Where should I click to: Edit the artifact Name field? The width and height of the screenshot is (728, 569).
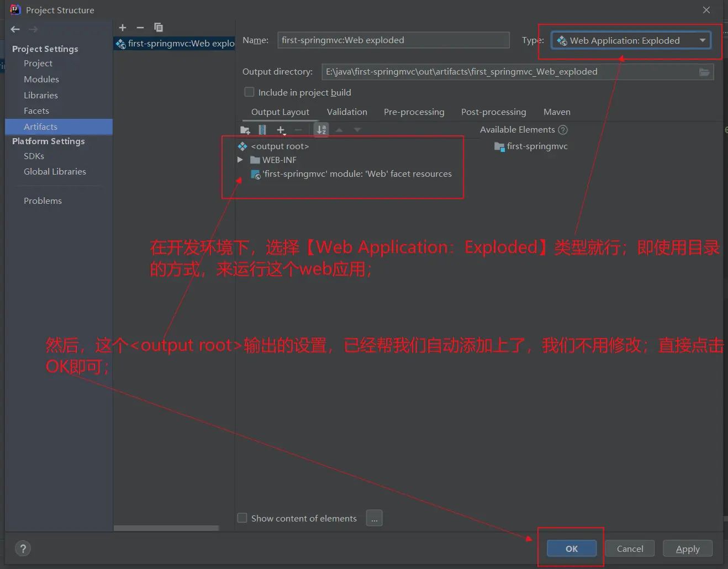(x=393, y=40)
